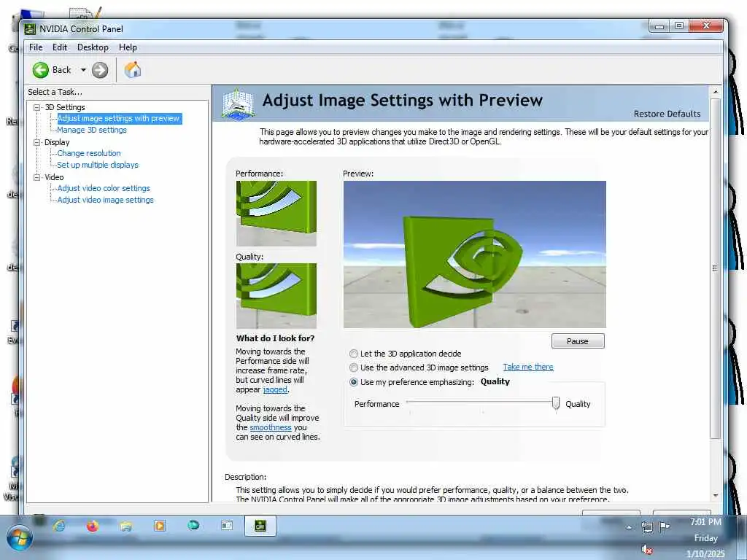Minimize the NVIDIA Control Panel window
This screenshot has width=747, height=560.
coord(659,26)
